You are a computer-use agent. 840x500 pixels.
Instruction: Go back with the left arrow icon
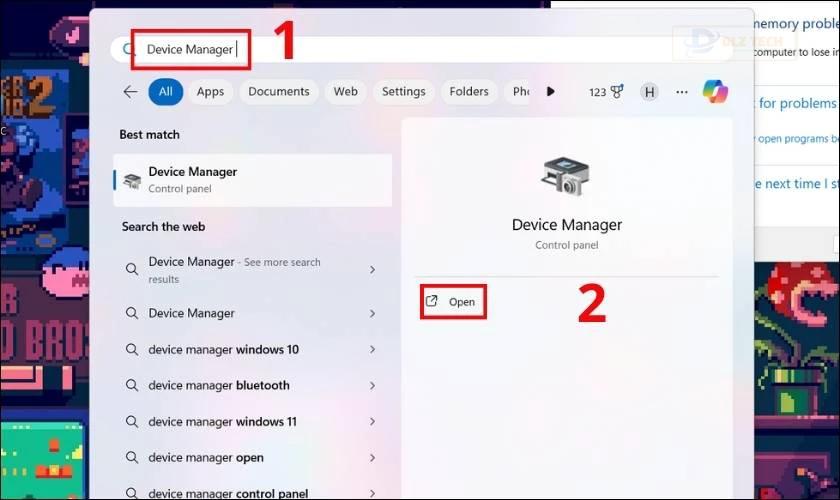pos(130,92)
